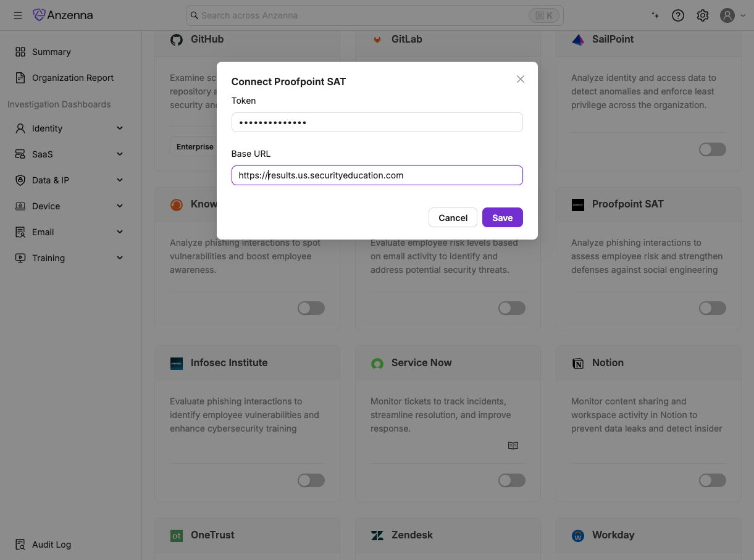Turn on the Infosec Institute toggle
The image size is (754, 560).
click(311, 480)
